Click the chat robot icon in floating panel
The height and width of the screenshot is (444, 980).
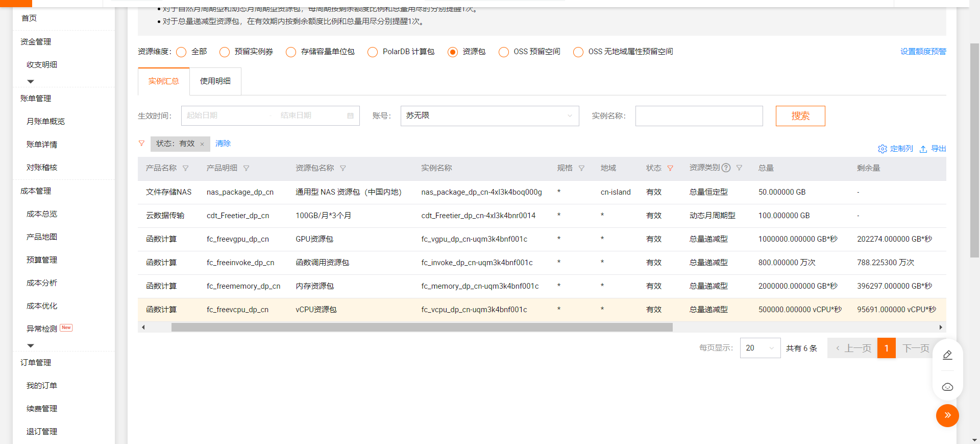947,387
